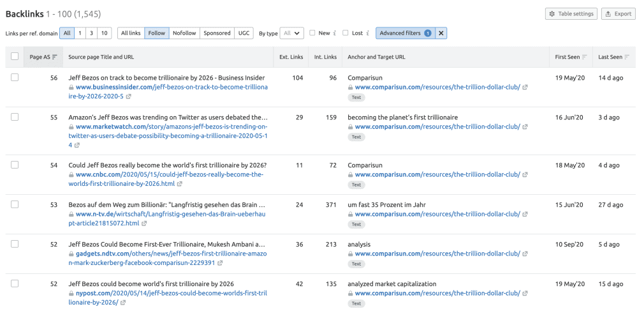Screen dimensions: 644x311
Task: Select '1' link per ref. domain
Action: (x=80, y=33)
